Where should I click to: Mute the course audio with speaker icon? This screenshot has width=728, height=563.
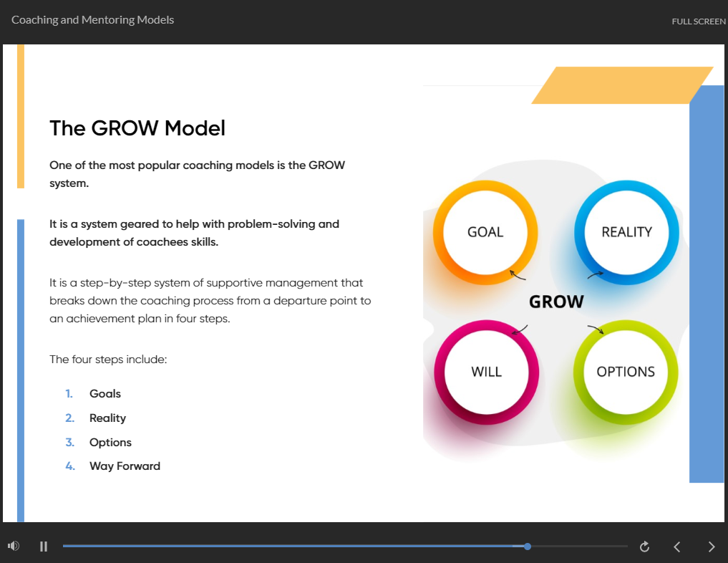(x=14, y=547)
